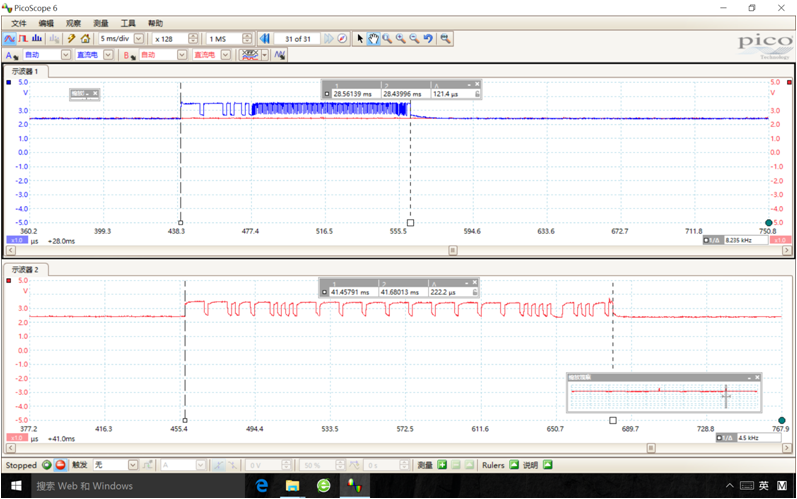
Task: Click scope 1 horizontal scrollbar thumb
Action: [x=453, y=251]
